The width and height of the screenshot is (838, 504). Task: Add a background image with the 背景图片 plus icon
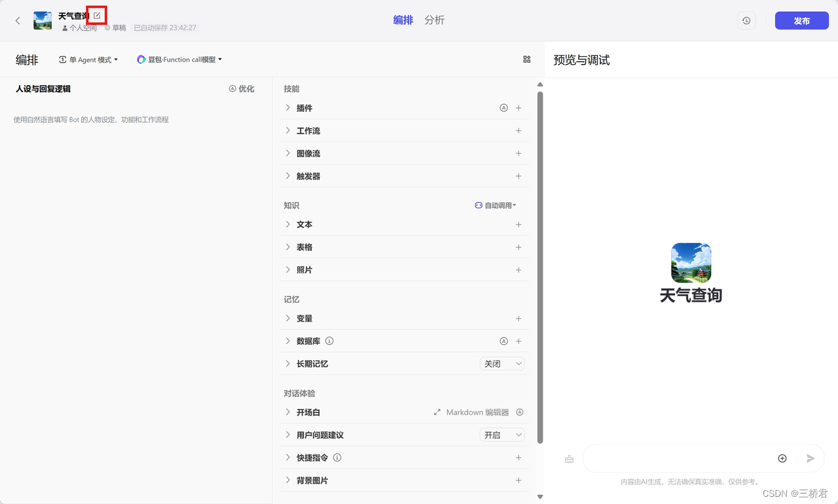(519, 480)
